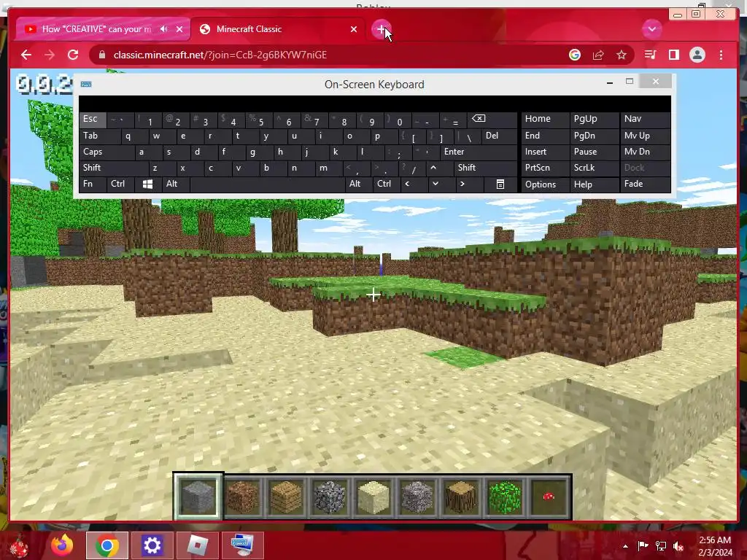Viewport: 747px width, 560px height.
Task: Select the wooden planks block in hotbar
Action: (x=286, y=497)
